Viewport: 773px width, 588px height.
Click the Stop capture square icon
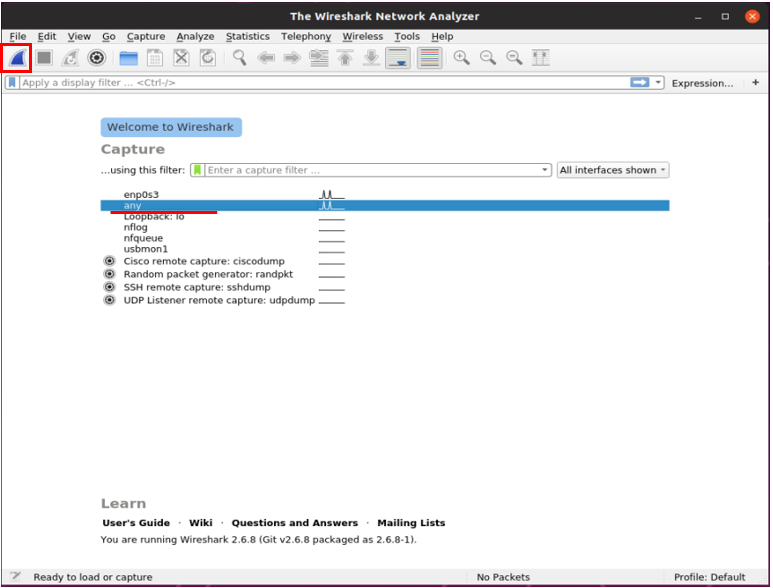click(x=44, y=58)
